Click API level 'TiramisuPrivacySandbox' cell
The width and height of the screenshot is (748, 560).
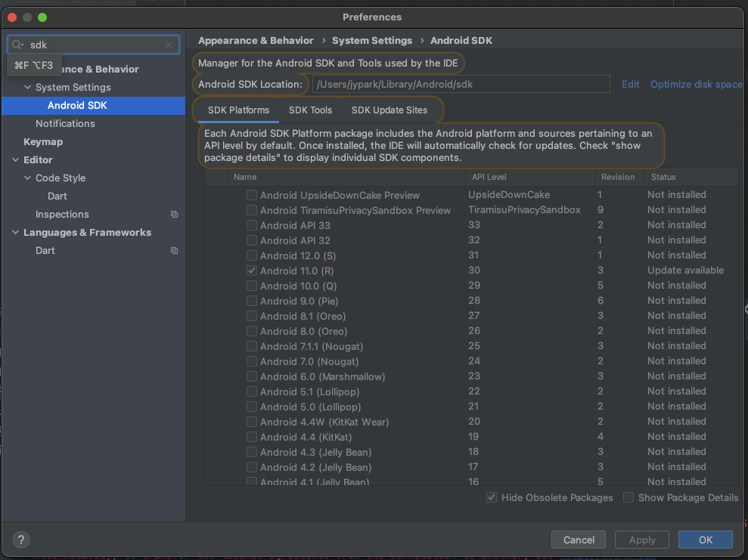click(x=524, y=209)
